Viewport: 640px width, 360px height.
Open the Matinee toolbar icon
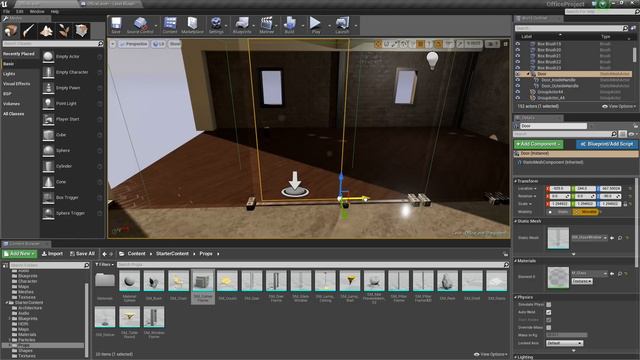pos(267,24)
